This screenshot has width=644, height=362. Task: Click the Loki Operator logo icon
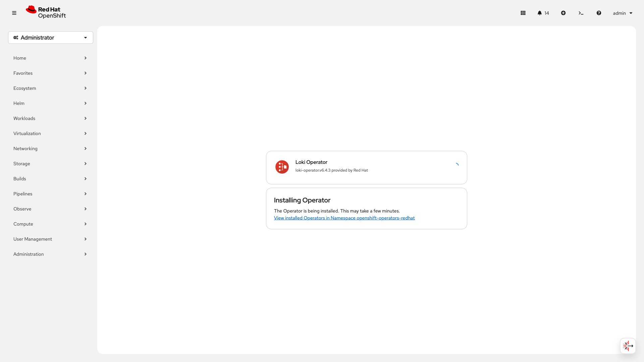pos(282,167)
